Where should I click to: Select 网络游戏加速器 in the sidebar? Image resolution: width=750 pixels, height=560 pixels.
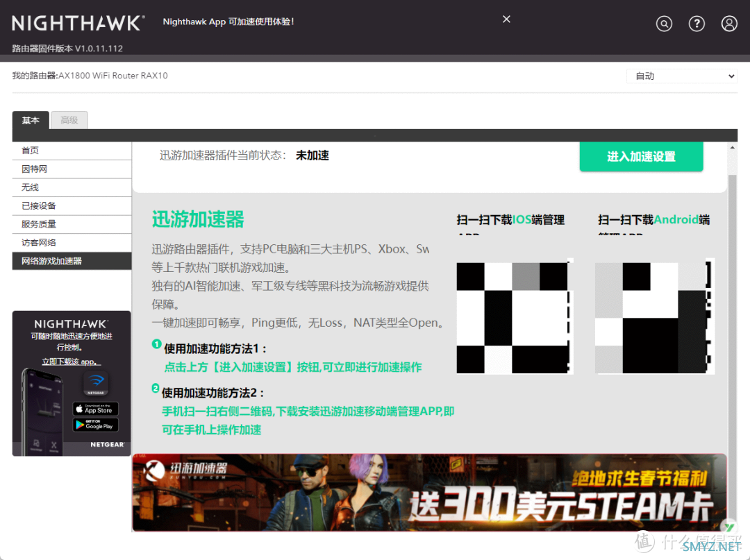[72, 261]
